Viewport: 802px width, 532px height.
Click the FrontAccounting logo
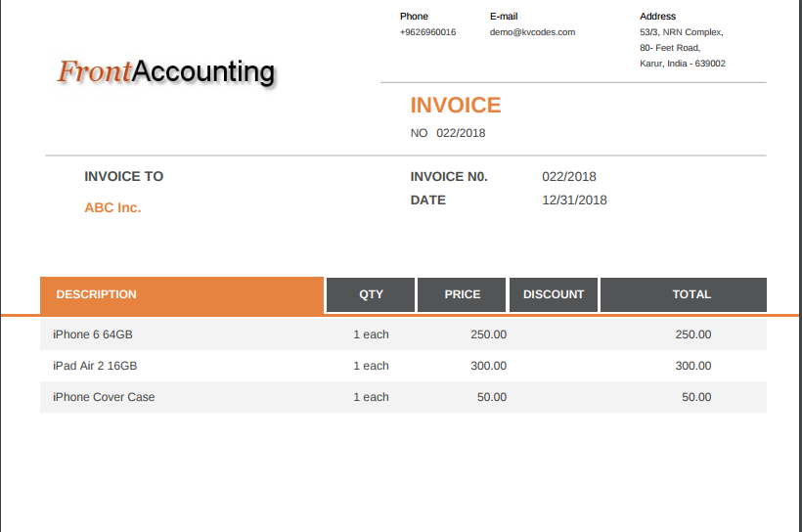[165, 71]
